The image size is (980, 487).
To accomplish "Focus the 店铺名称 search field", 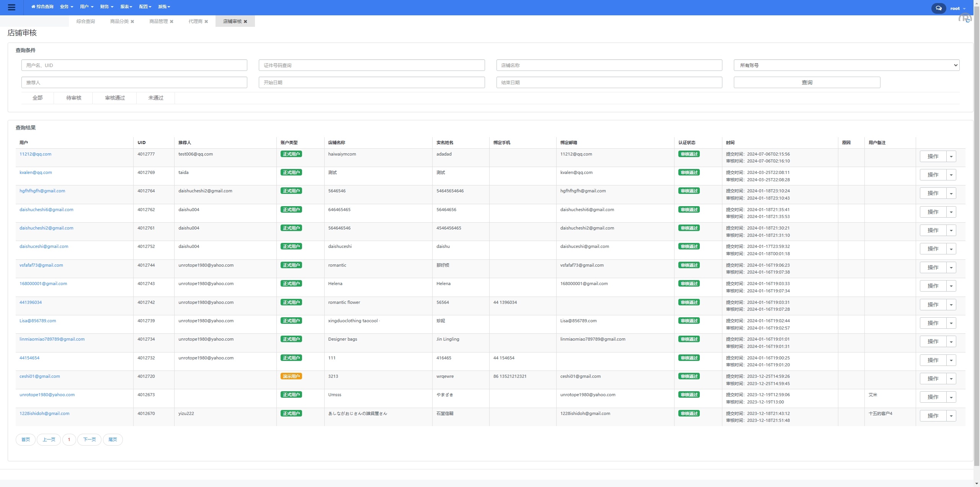I will (609, 65).
